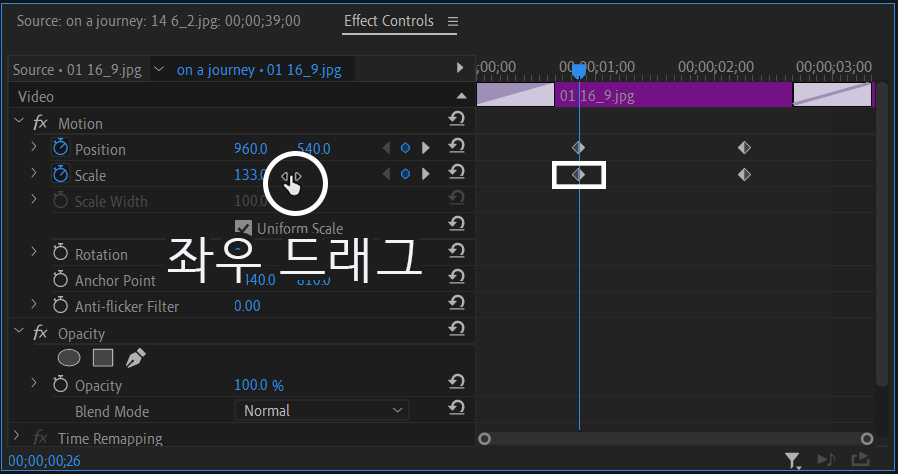Reset the Position parameter

(456, 145)
